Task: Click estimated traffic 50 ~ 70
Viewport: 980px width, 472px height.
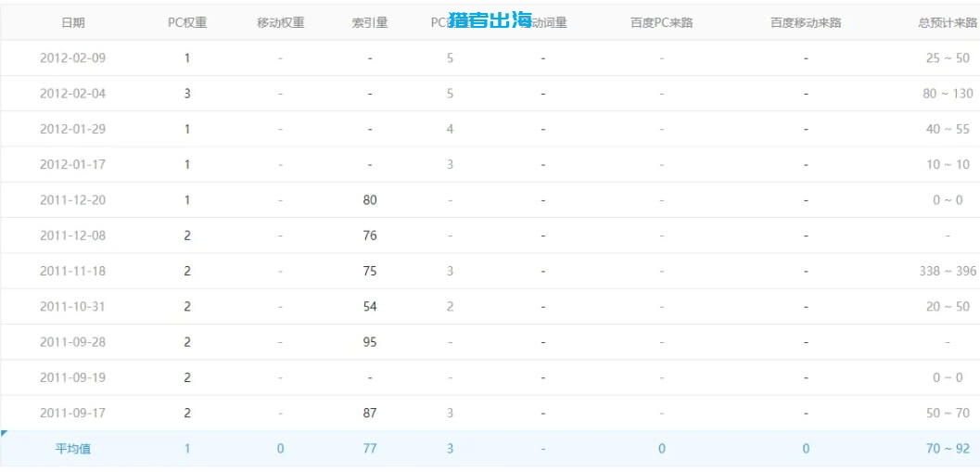Action: pos(948,414)
